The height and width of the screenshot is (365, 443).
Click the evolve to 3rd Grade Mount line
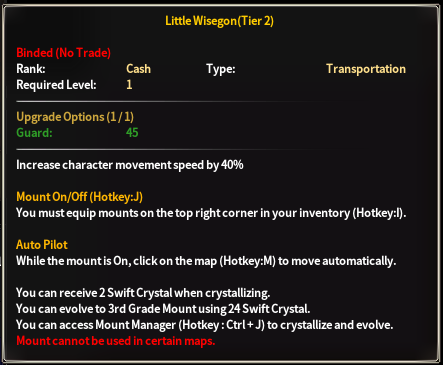[163, 309]
